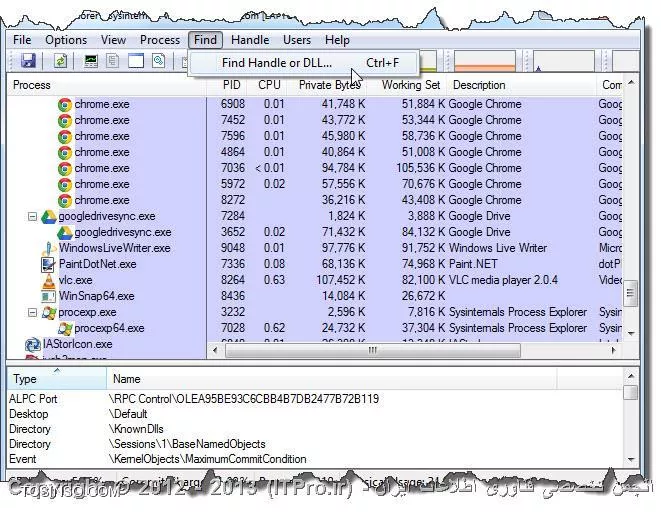Select chrome.exe with PID 4864
Screen dimensions: 661x513
(x=314, y=152)
